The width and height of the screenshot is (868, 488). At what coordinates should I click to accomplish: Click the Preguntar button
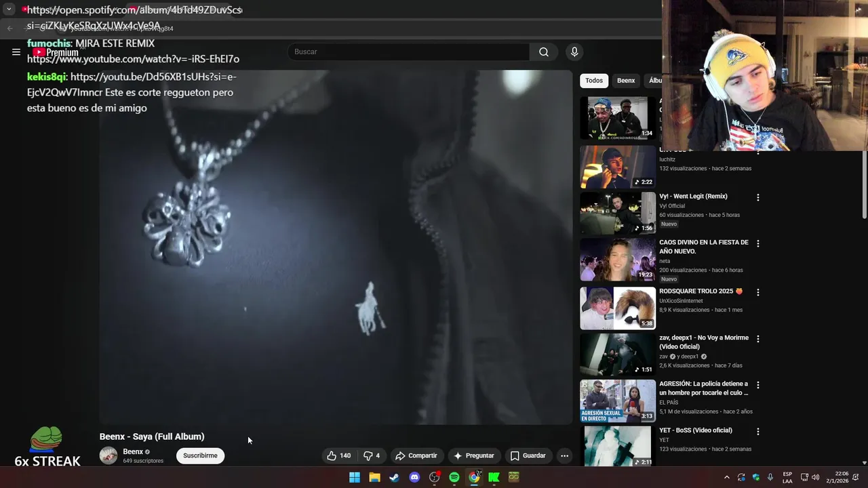click(474, 455)
